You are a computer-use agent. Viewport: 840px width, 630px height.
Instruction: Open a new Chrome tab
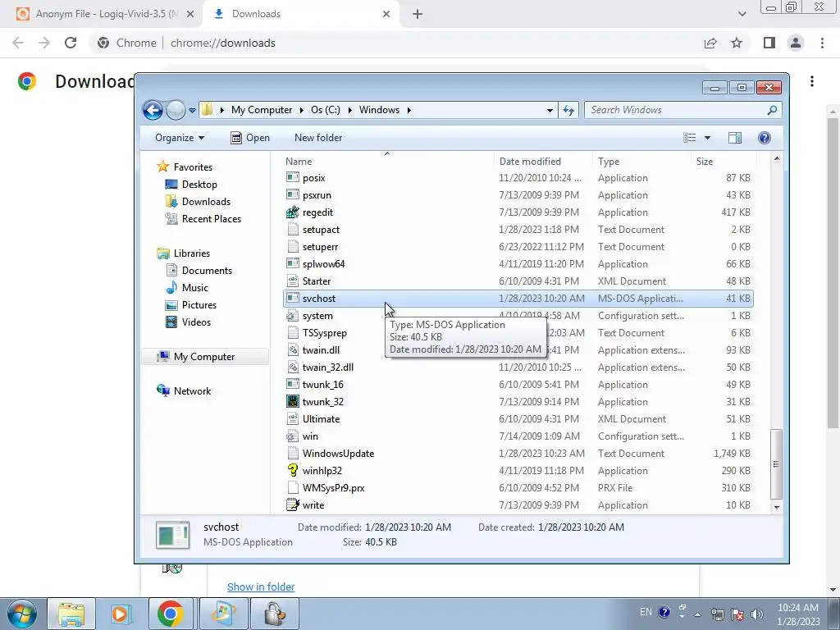pos(418,15)
